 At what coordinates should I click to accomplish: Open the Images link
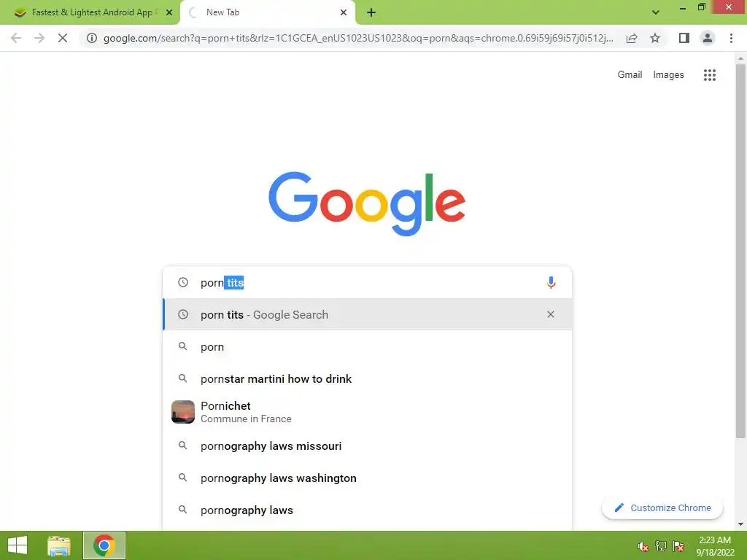click(668, 75)
